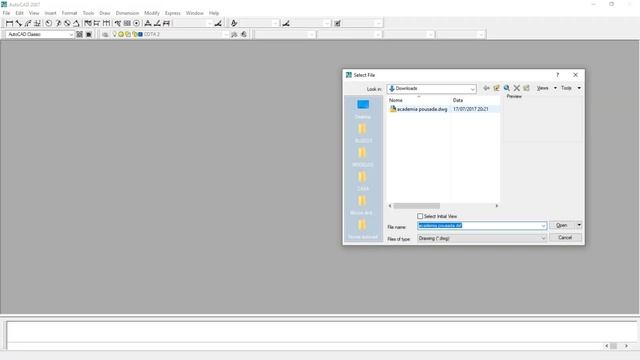640x360 pixels.
Task: Enable the Select Initial View checkbox
Action: coord(420,216)
